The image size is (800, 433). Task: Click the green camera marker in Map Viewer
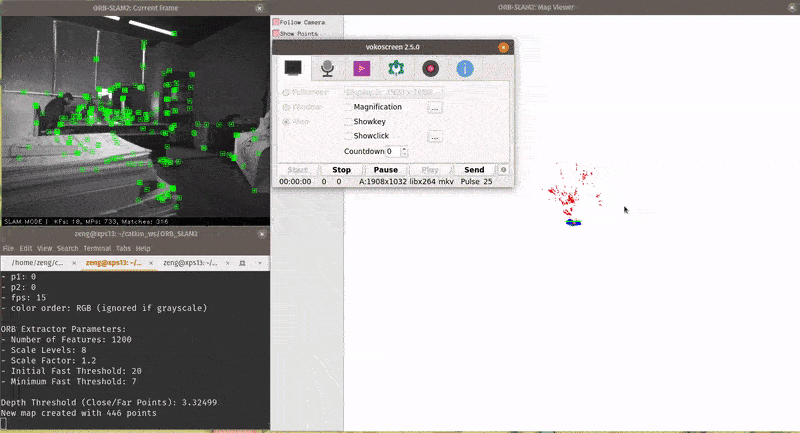pos(573,222)
